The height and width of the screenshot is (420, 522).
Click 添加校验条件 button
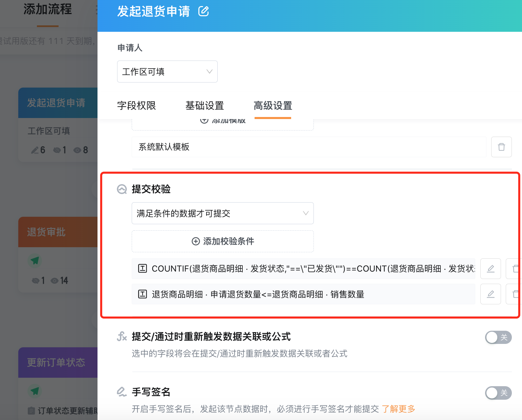(222, 241)
